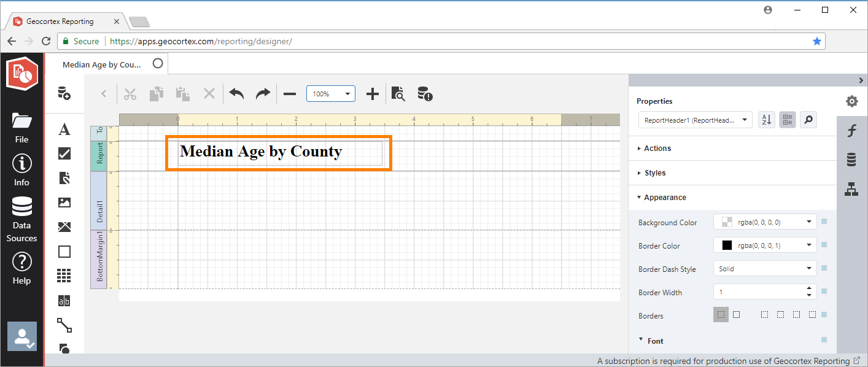Image resolution: width=868 pixels, height=367 pixels.
Task: Toggle the 'all borders' option in Borders
Action: (736, 315)
